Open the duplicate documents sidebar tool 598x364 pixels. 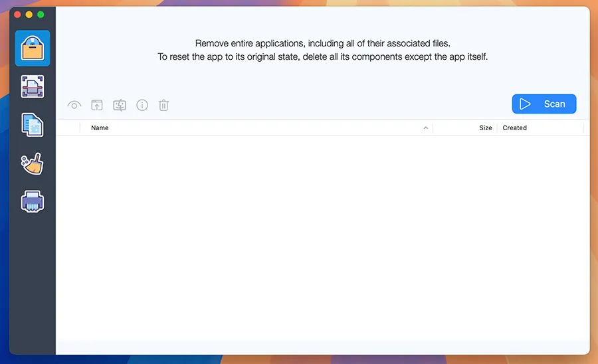click(x=32, y=125)
